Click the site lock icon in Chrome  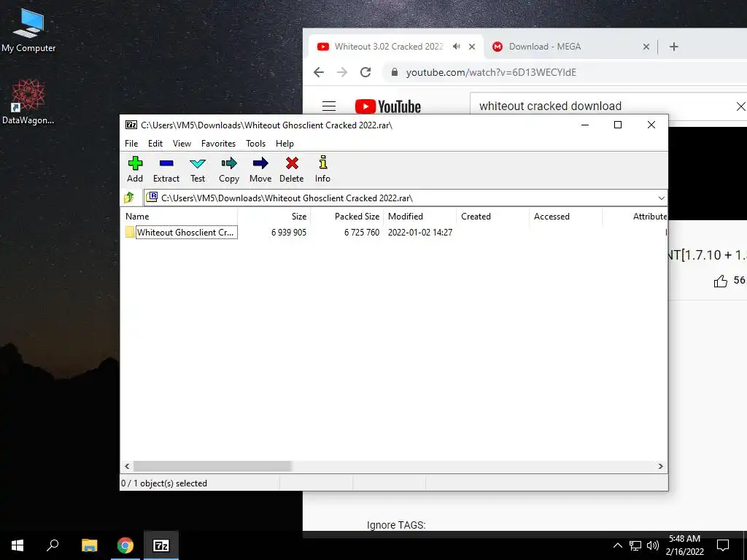pyautogui.click(x=394, y=72)
